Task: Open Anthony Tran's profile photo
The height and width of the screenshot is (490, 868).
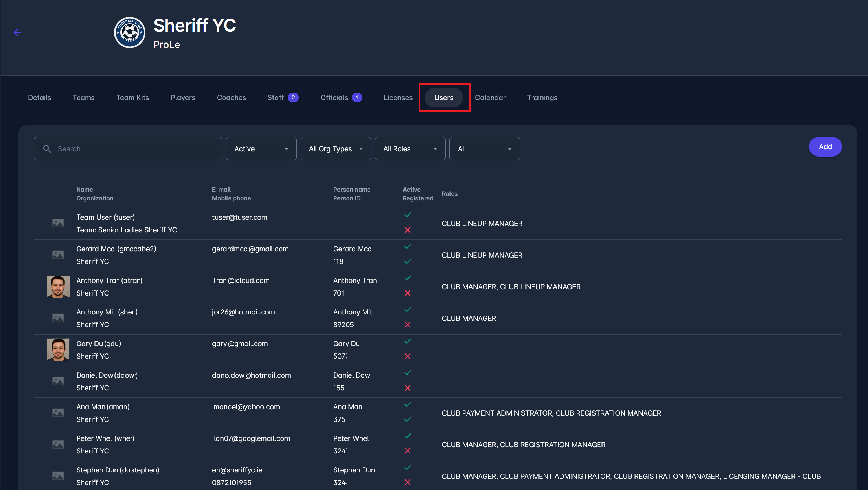Action: coord(58,286)
